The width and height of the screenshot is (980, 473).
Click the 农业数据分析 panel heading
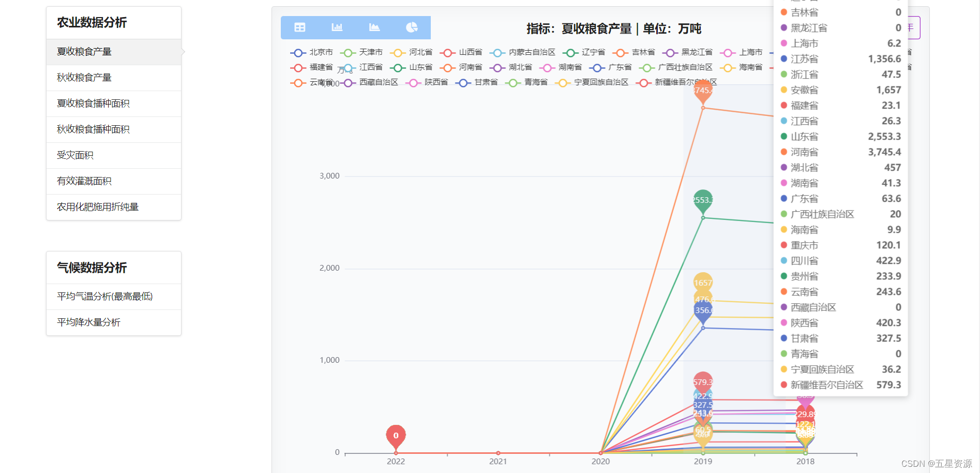[92, 22]
